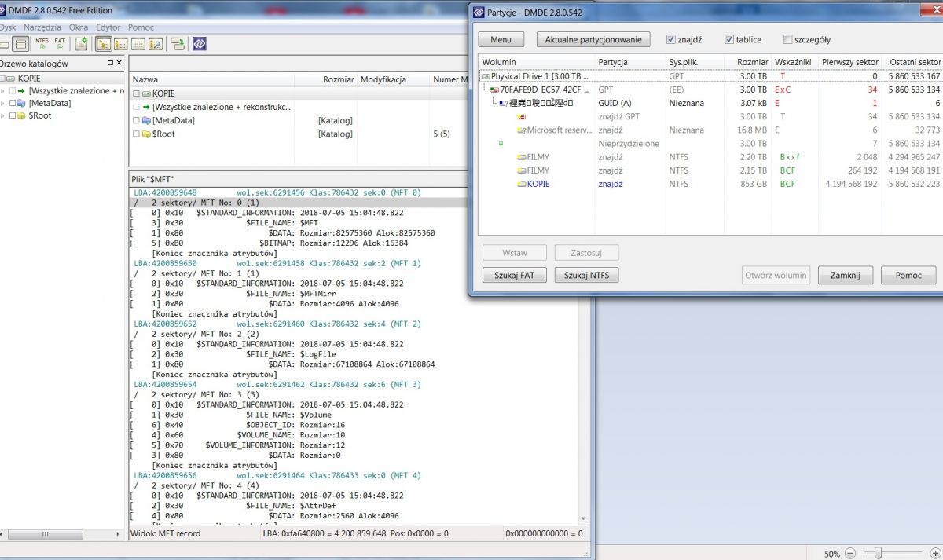Image resolution: width=943 pixels, height=560 pixels.
Task: Click the $Root folder icon in file list
Action: [146, 134]
